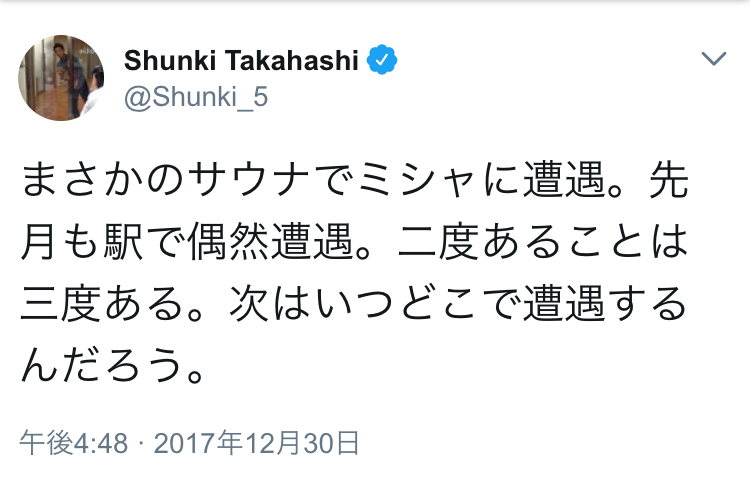Click the blue verified badge
Image resolution: width=750 pixels, height=483 pixels.
[x=382, y=60]
